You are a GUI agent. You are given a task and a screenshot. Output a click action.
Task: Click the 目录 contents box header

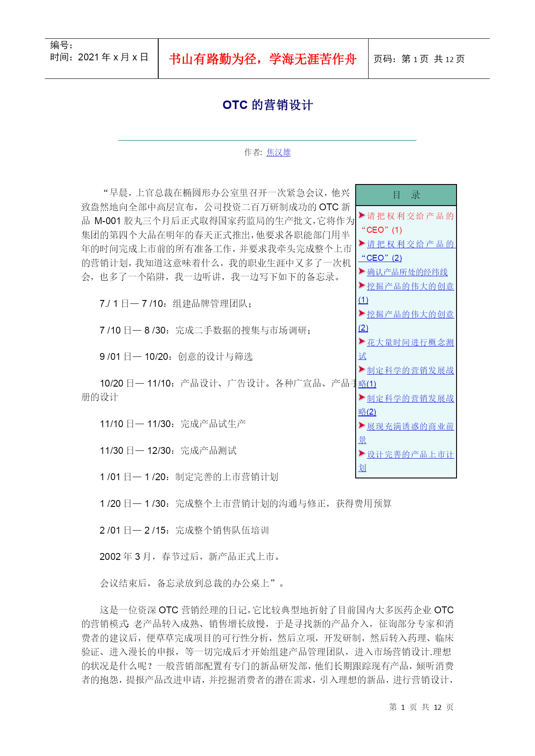click(x=406, y=195)
